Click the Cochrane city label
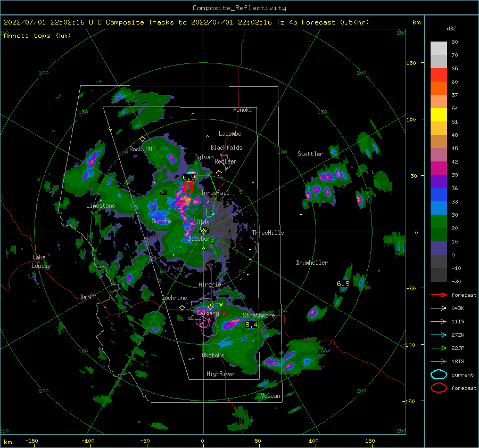This screenshot has height=448, width=479. coord(174,298)
